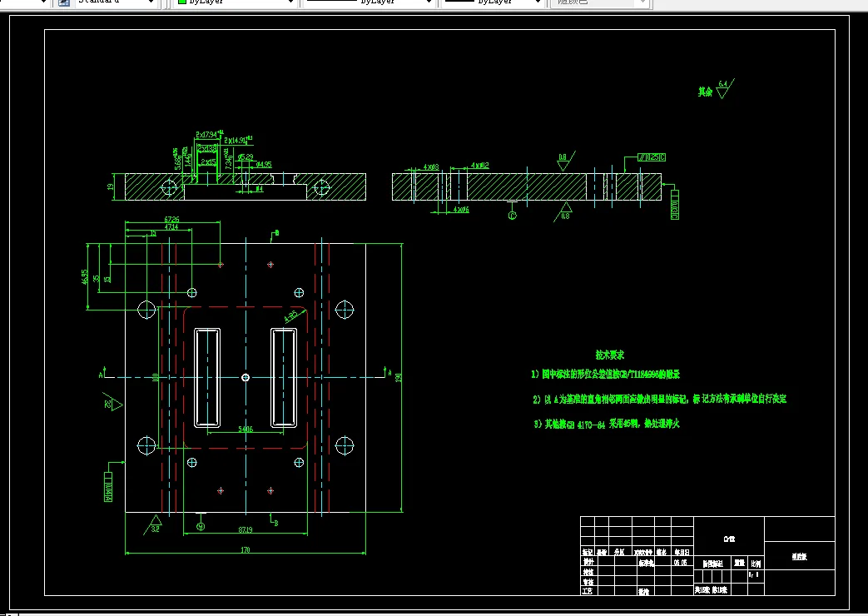Select the lower-right medium hole
The height and width of the screenshot is (616, 868).
tap(299, 462)
